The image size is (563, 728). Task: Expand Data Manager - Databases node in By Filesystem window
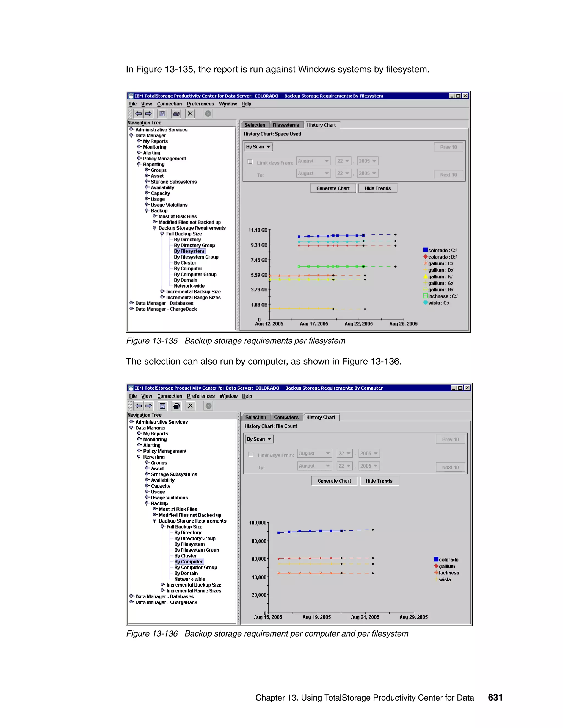[131, 303]
